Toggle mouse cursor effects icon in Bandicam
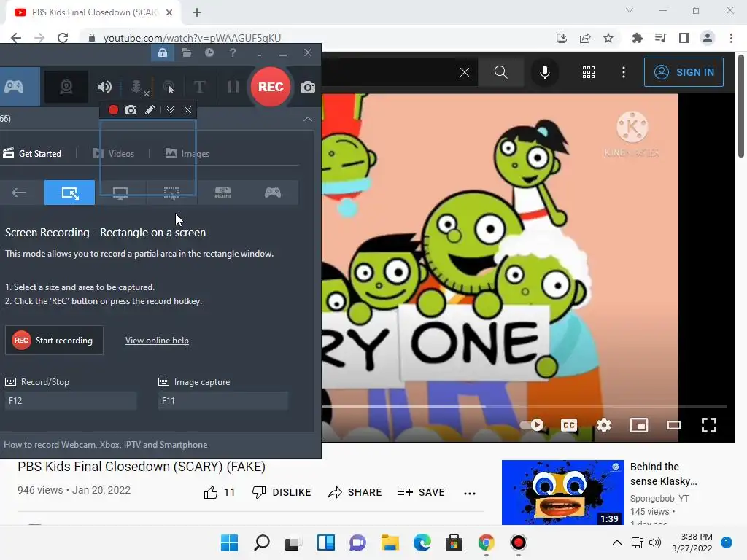Viewport: 747px width, 560px height. (169, 87)
